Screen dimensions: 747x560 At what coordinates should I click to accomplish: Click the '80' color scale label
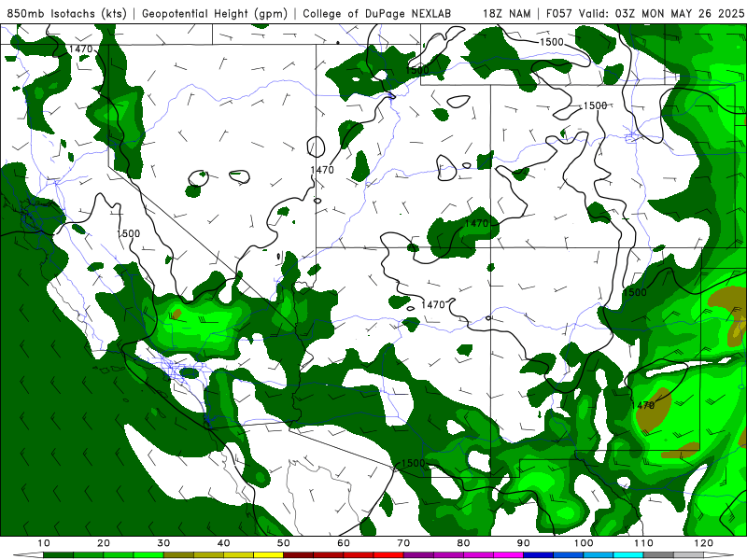463,543
